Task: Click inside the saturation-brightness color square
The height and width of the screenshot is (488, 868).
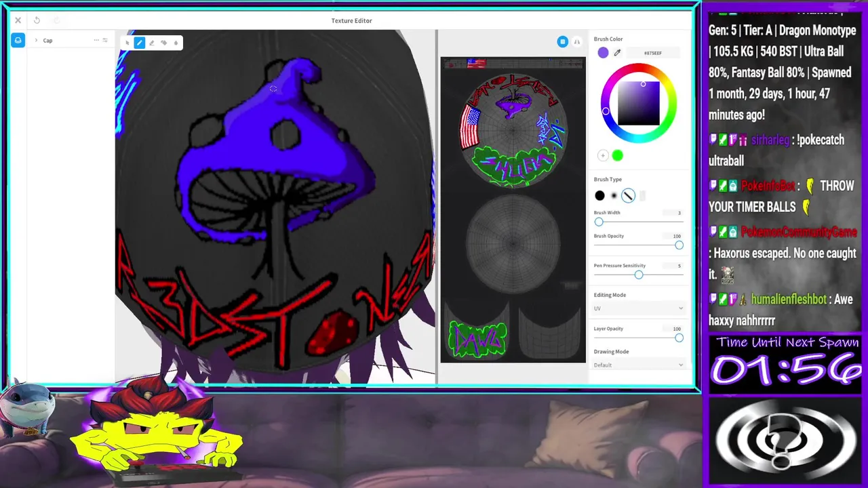Action: [x=638, y=103]
